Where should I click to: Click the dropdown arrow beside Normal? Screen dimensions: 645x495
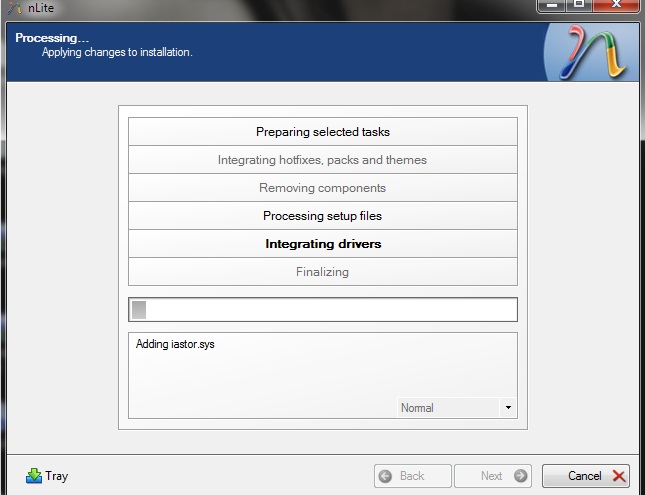[508, 408]
